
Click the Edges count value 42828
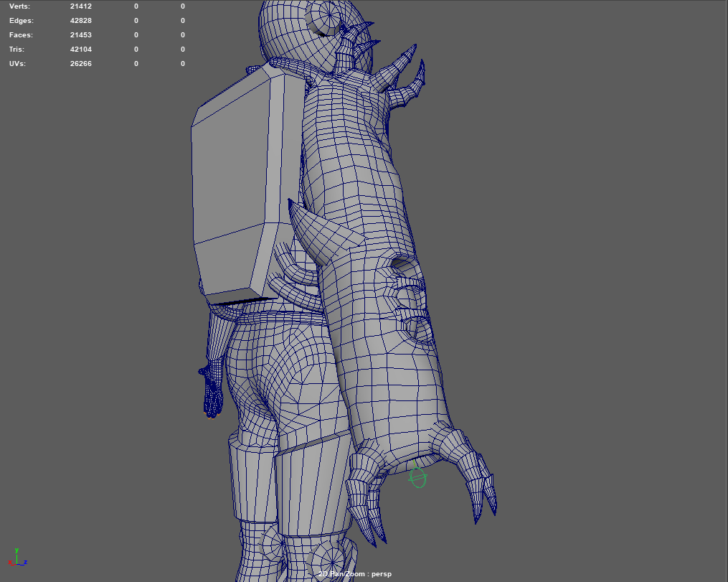[80, 20]
